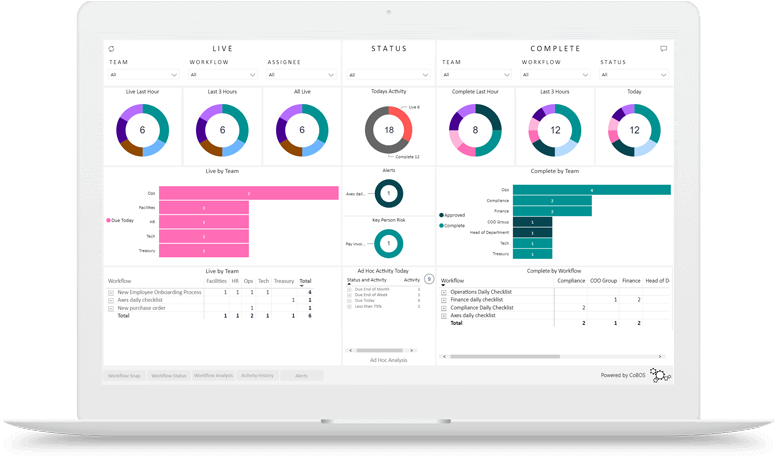Expand the New Employee Onboarding Process row
Screen dimensions: 778x458
pyautogui.click(x=111, y=293)
